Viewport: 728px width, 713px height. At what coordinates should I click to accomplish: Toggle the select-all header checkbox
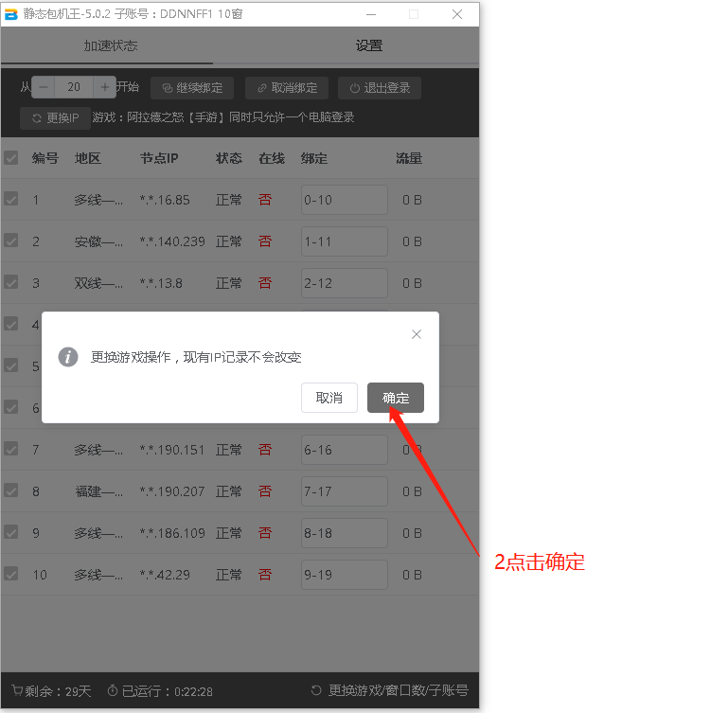tap(11, 158)
